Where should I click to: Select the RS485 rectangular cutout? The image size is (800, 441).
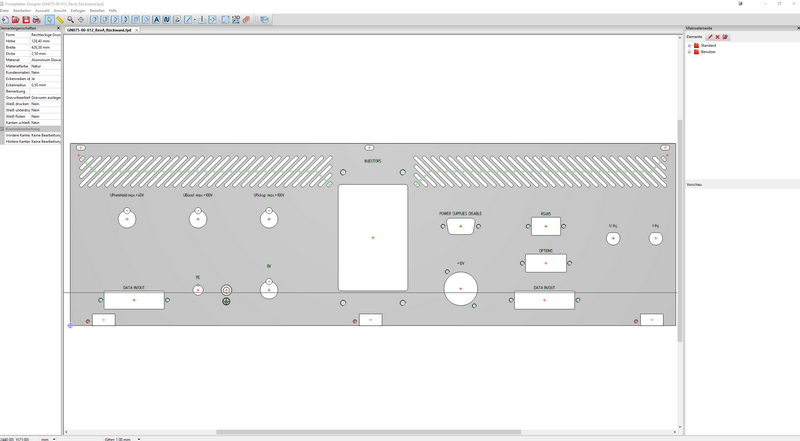(x=545, y=226)
